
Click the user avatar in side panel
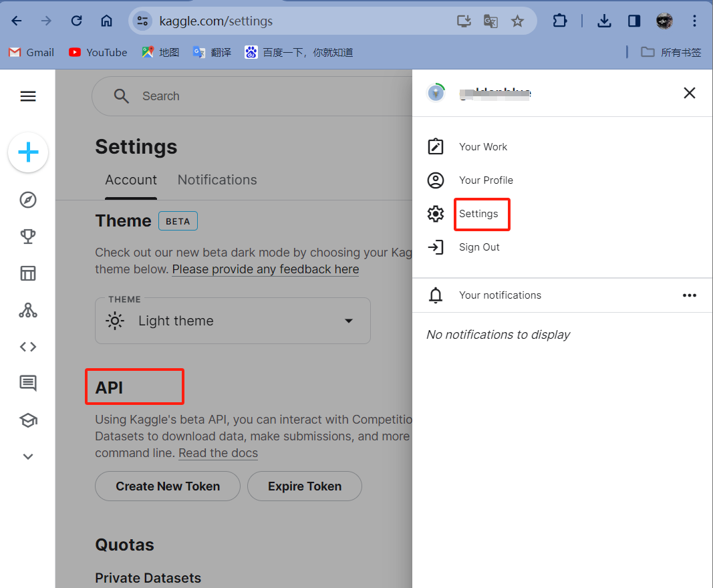point(436,94)
